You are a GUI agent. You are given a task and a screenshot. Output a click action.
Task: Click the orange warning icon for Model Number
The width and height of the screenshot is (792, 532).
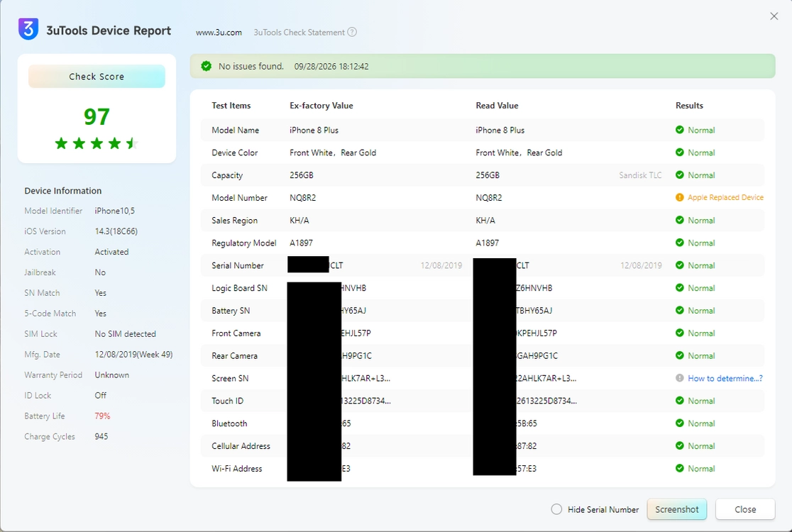coord(679,197)
